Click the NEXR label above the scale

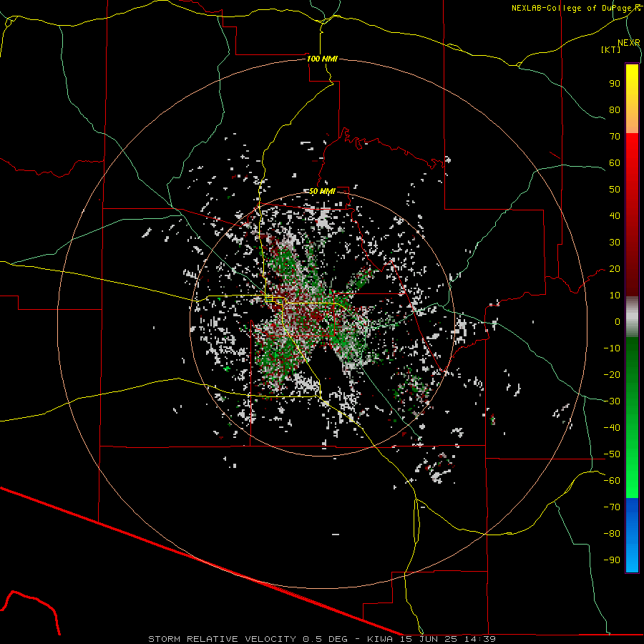pyautogui.click(x=628, y=43)
